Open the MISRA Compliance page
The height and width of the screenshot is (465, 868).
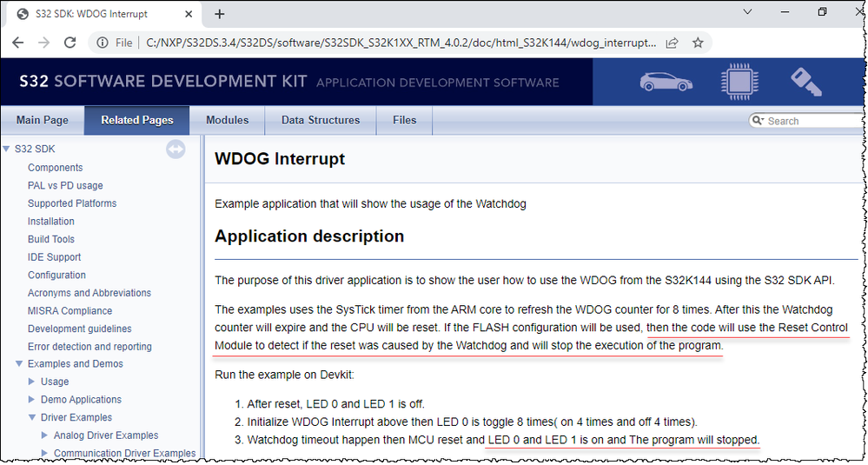(70, 310)
